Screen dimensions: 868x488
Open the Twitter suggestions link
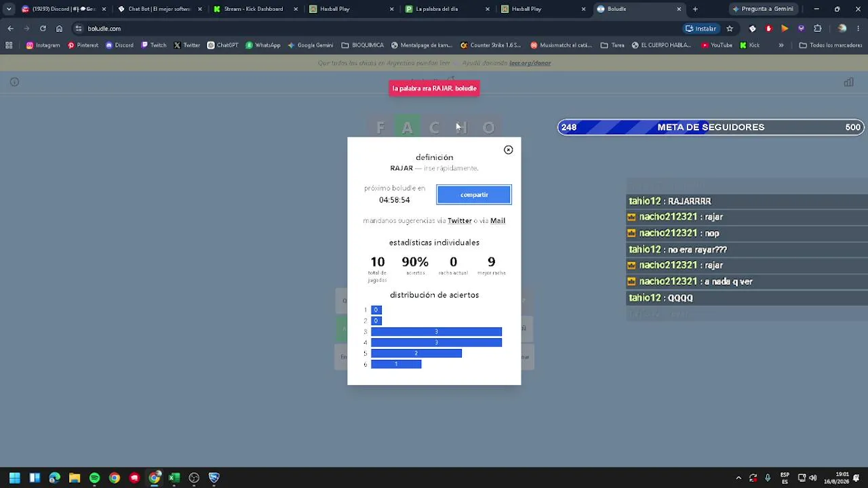pyautogui.click(x=459, y=220)
